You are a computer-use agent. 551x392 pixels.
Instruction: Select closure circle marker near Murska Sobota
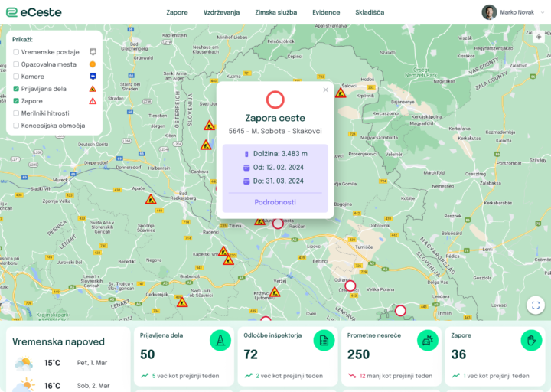(x=278, y=224)
